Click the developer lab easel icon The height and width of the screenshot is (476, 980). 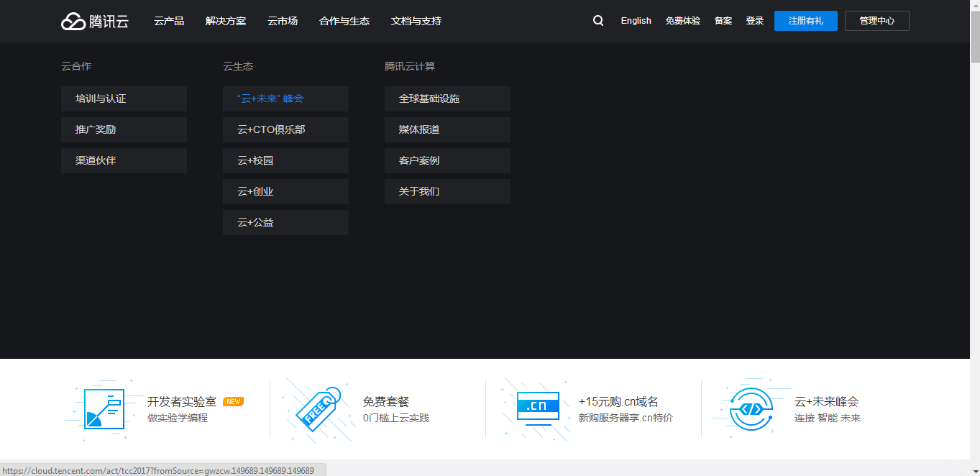[104, 409]
